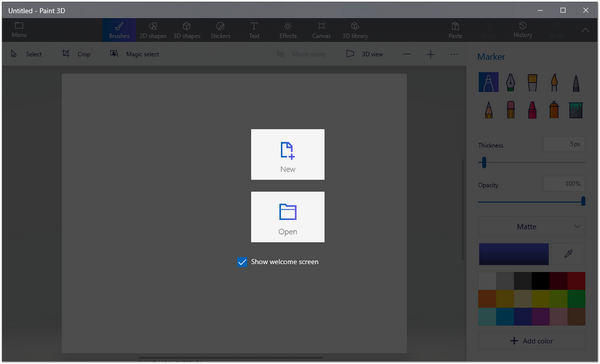
Task: Open the more options ellipsis
Action: coord(454,54)
